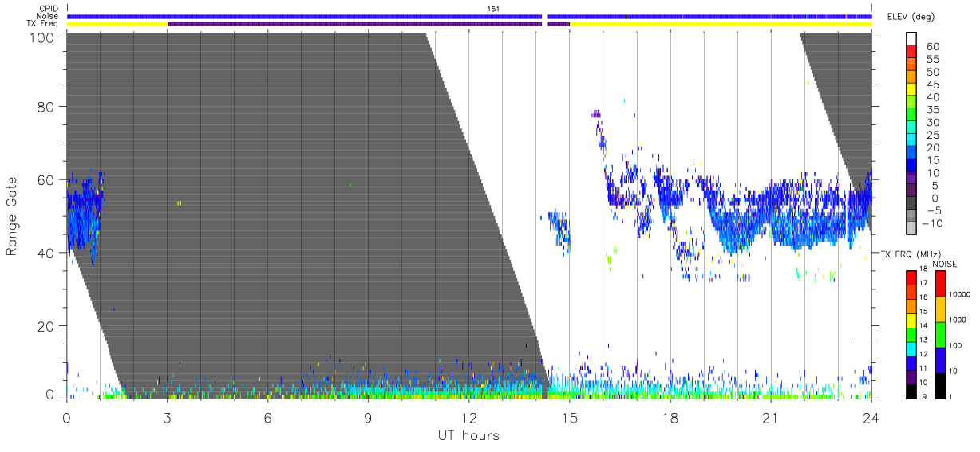The width and height of the screenshot is (980, 452).
Task: Click the blue Noise strip above the plot
Action: click(x=469, y=16)
